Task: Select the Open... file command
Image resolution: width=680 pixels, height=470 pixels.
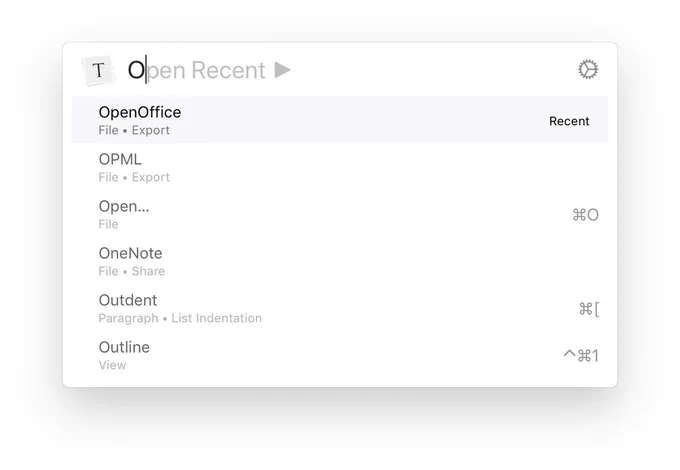Action: click(x=340, y=214)
